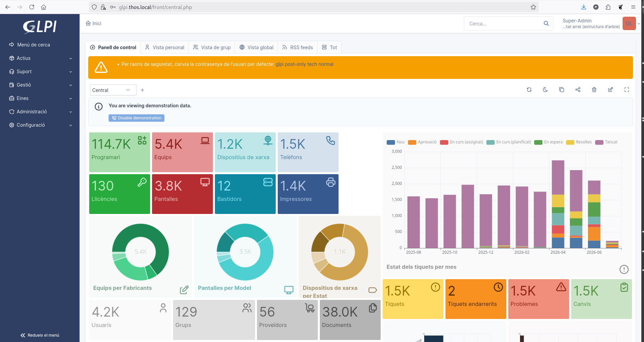644x342 pixels.
Task: Open the RSS feeds tab
Action: [x=297, y=47]
